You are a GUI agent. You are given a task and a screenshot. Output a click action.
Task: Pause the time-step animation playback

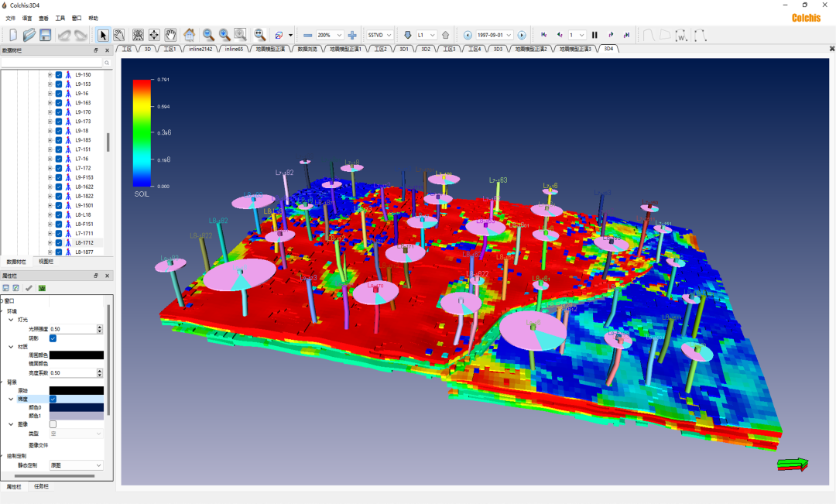point(594,35)
